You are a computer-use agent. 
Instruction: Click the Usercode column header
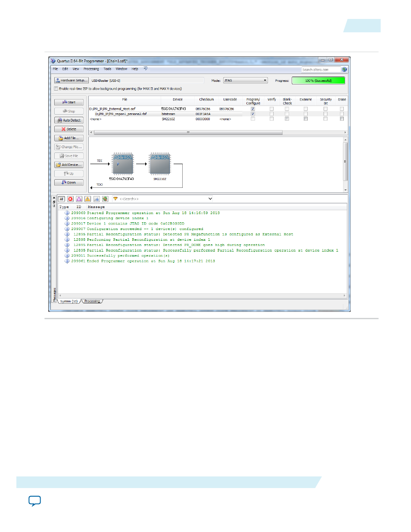[230, 100]
